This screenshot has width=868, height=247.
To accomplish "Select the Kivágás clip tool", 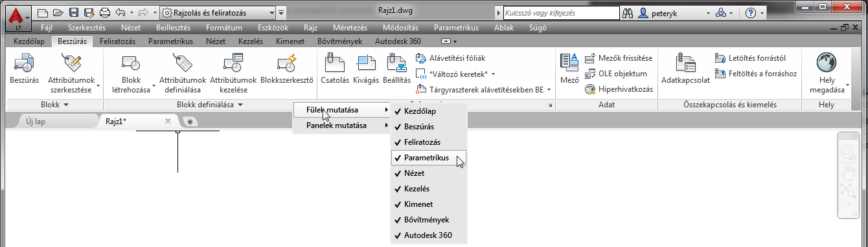I will click(x=366, y=69).
